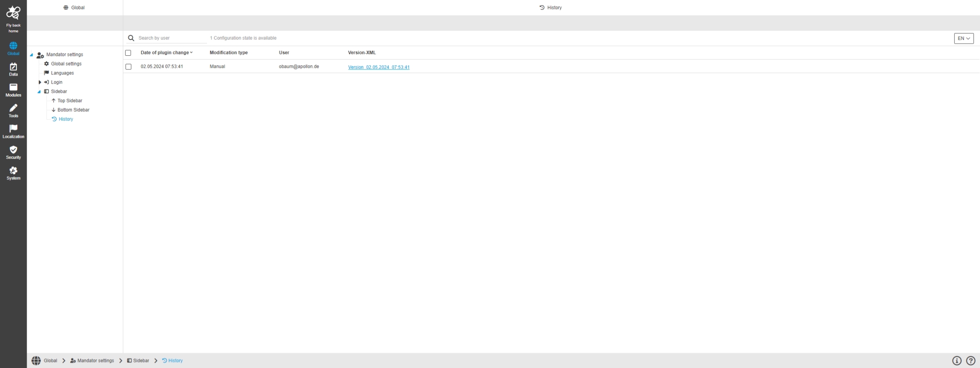Click the Sidebar panel icon in tree
This screenshot has height=368, width=980.
46,92
